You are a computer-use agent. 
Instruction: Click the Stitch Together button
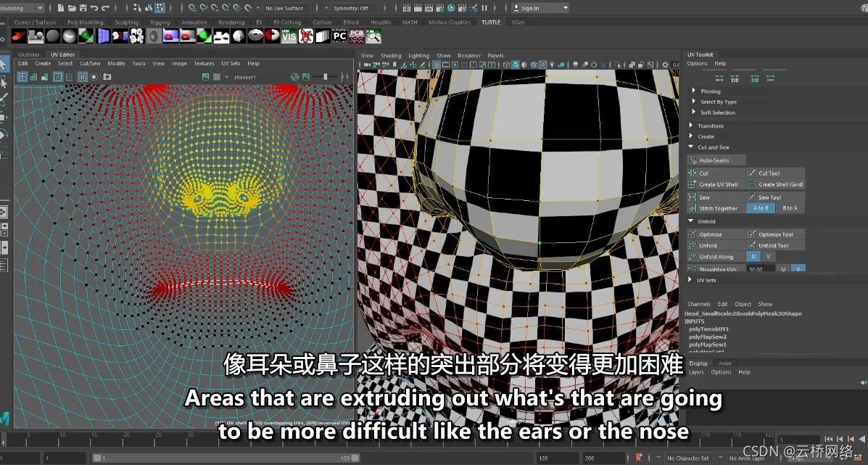716,208
